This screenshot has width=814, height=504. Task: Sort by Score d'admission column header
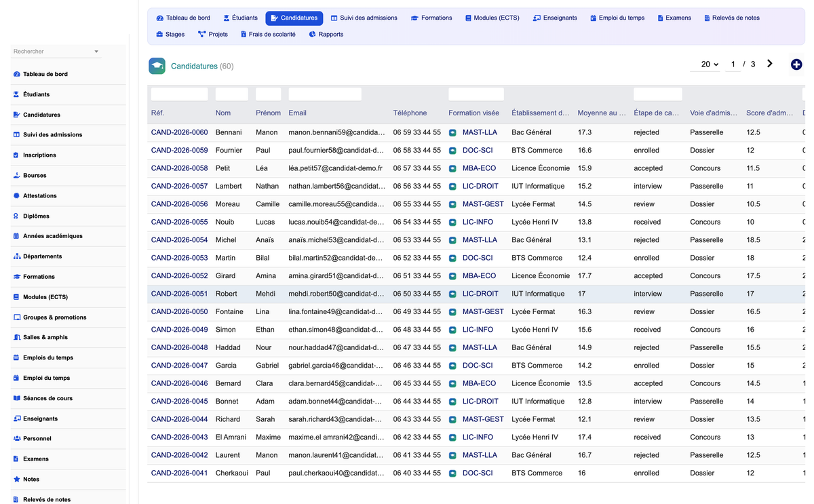(x=769, y=113)
